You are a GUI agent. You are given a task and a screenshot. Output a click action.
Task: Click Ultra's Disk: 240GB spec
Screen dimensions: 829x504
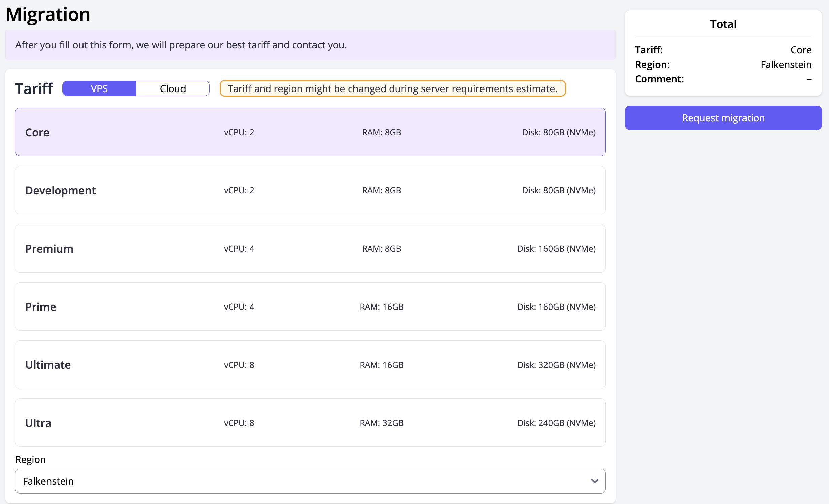[x=556, y=423]
